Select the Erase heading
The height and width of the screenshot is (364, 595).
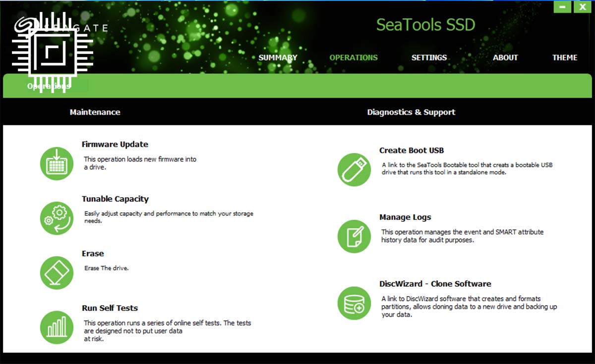[x=93, y=254]
